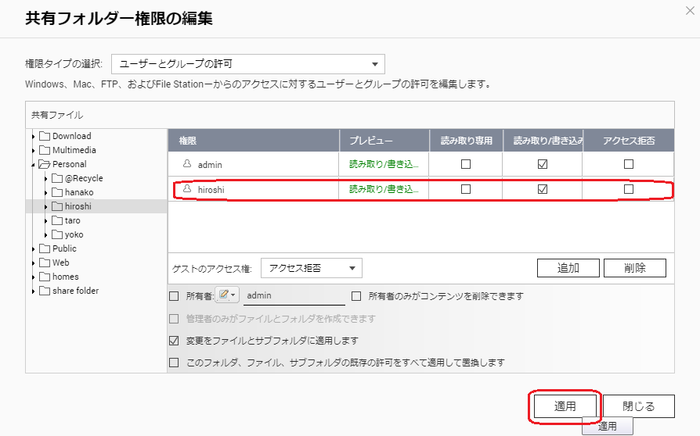Select the admin user icon in permissions list

[x=187, y=164]
